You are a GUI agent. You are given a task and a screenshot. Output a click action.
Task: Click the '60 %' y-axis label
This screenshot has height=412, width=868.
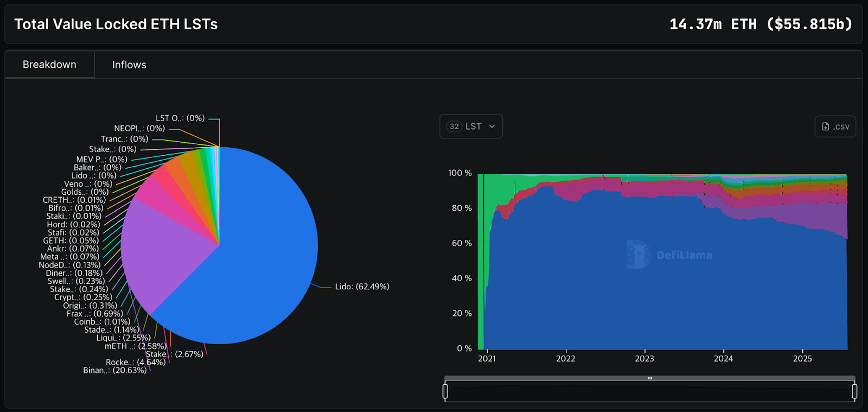(462, 243)
